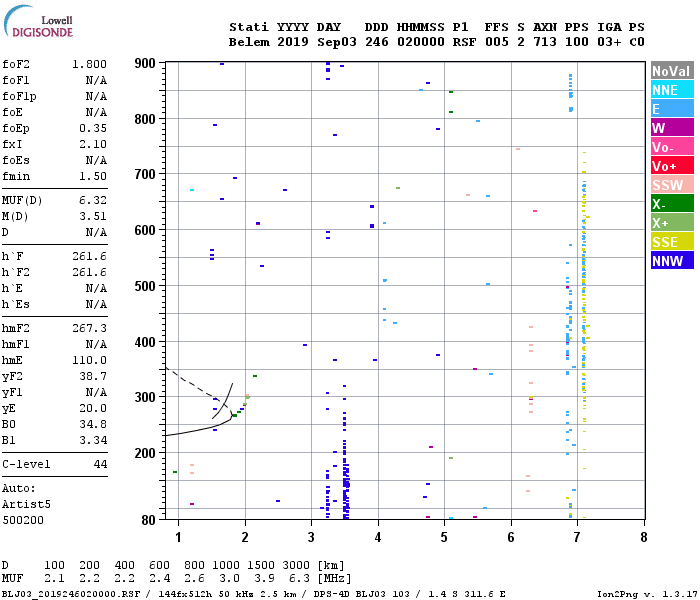Click the MUF(D) value 6.32

tap(93, 200)
